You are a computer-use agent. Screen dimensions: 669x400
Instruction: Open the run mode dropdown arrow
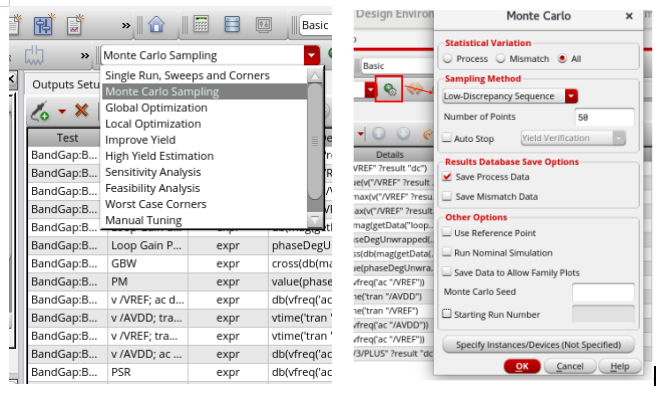click(x=312, y=55)
